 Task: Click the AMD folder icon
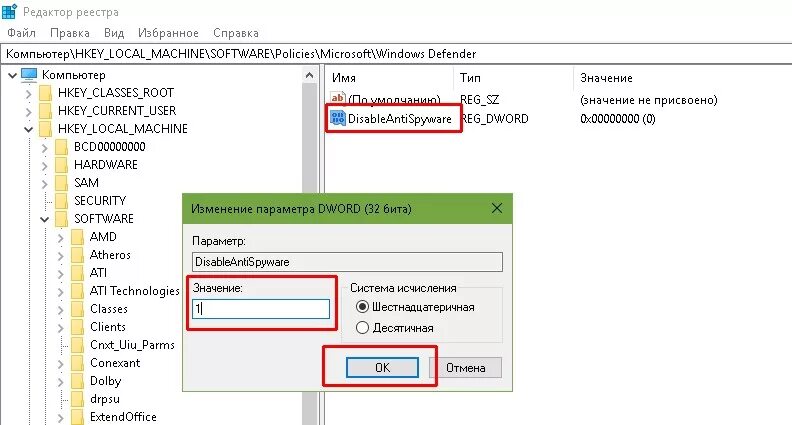pyautogui.click(x=77, y=237)
